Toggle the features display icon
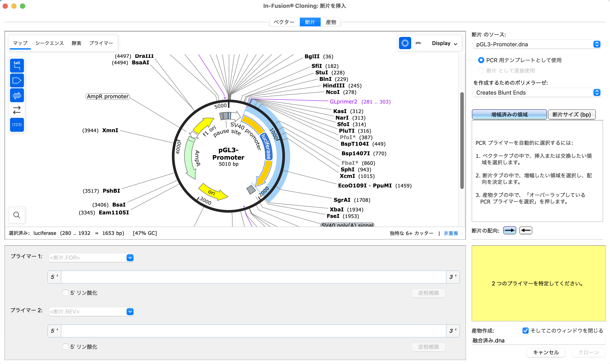The width and height of the screenshot is (610, 364). (x=17, y=80)
